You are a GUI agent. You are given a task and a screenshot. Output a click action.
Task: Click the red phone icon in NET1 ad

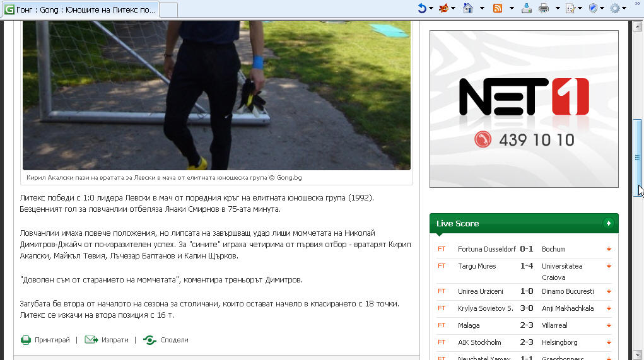pos(483,139)
